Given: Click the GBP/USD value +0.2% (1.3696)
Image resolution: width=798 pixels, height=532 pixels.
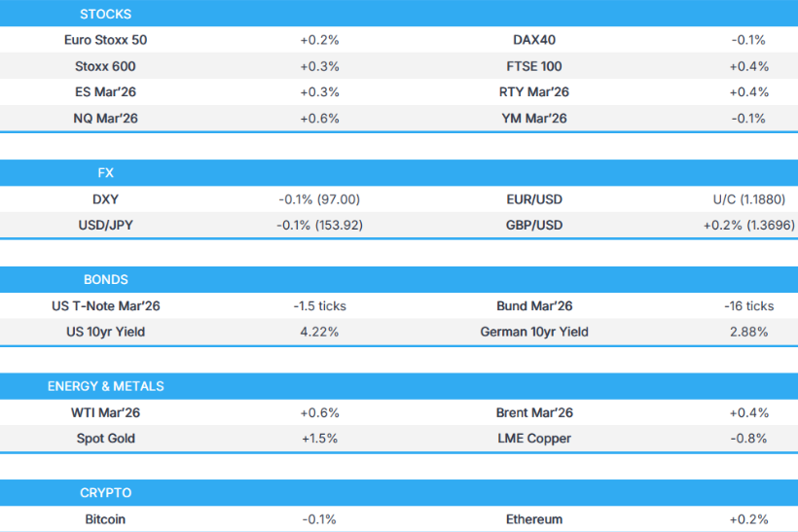Looking at the screenshot, I should pyautogui.click(x=748, y=226).
